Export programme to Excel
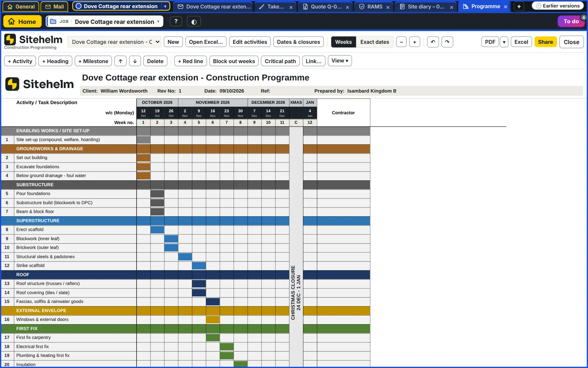588x368 pixels. coord(521,42)
